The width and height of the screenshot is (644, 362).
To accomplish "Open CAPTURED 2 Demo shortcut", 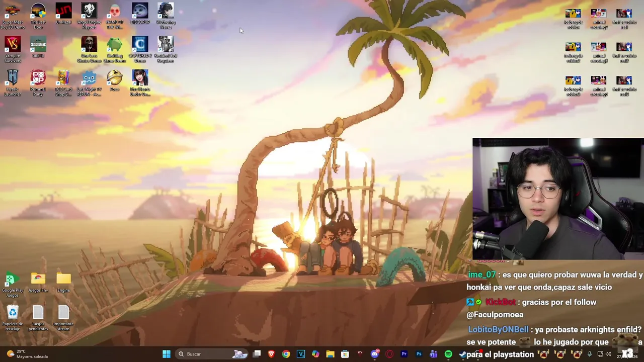I will click(x=140, y=50).
